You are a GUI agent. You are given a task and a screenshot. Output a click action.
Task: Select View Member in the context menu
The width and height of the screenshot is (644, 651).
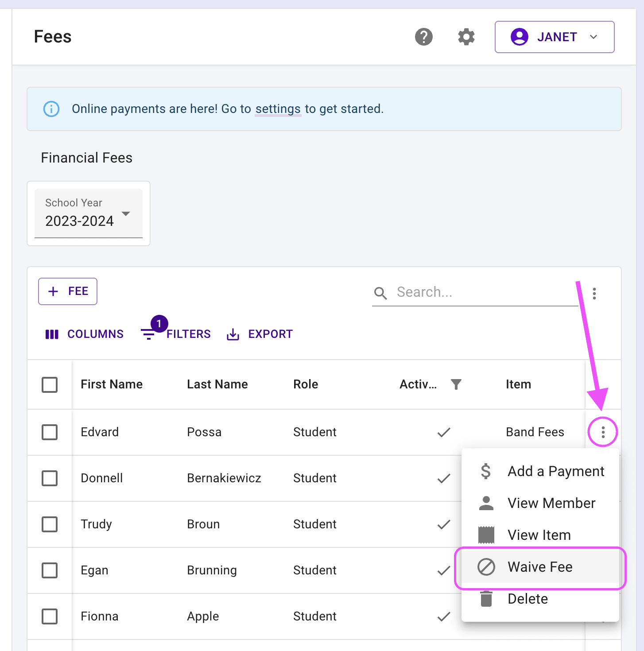pos(540,503)
